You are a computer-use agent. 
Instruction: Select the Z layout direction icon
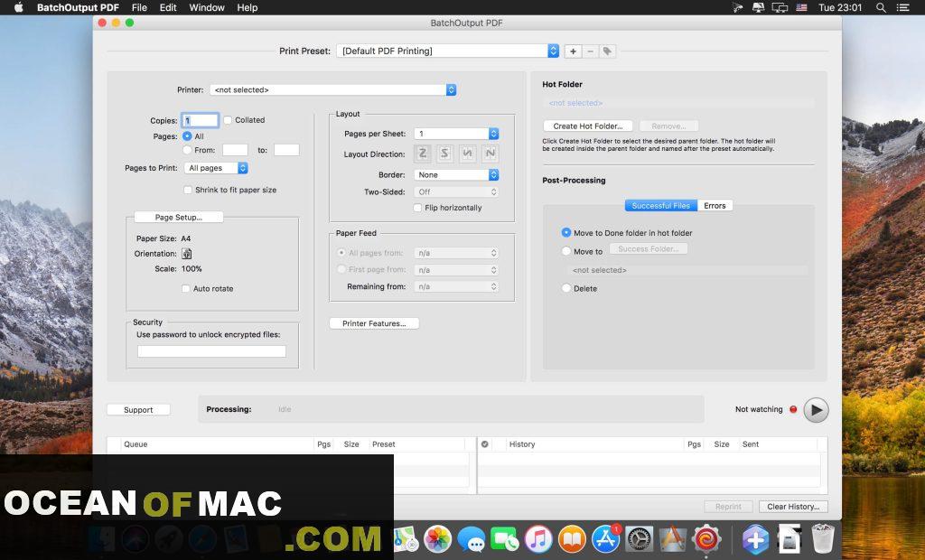click(423, 154)
